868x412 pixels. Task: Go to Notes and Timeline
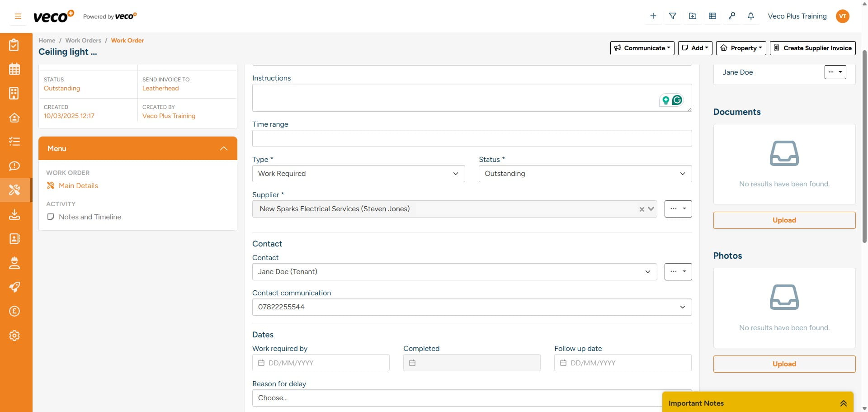[90, 217]
